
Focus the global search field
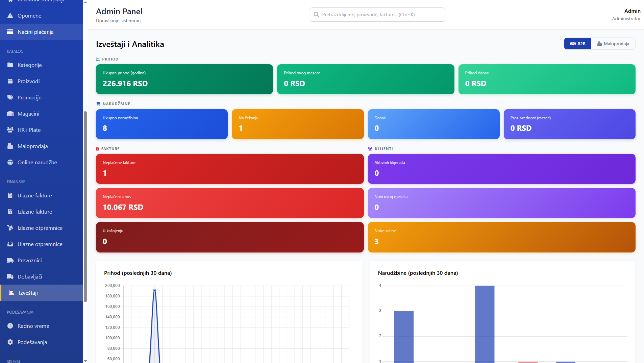coord(377,15)
